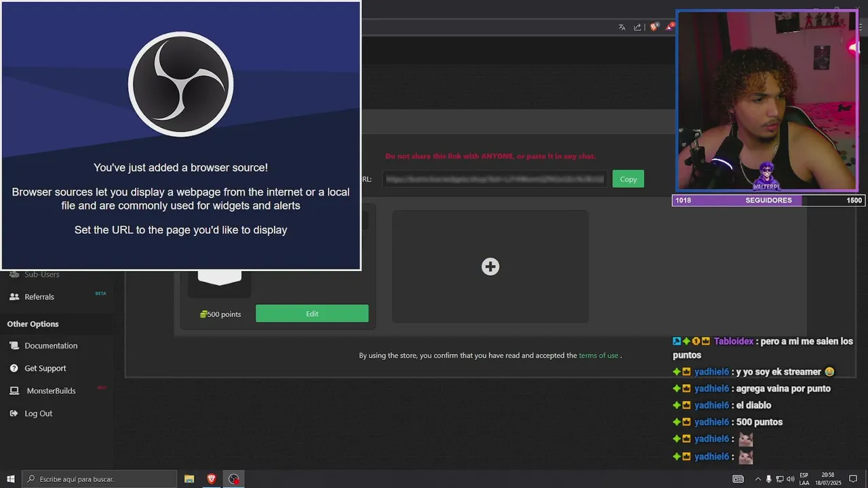Click the green Edit button
The height and width of the screenshot is (488, 868).
coord(312,314)
